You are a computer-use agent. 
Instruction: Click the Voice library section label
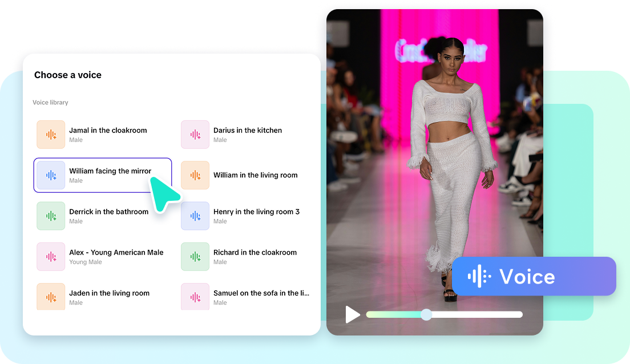click(x=50, y=103)
